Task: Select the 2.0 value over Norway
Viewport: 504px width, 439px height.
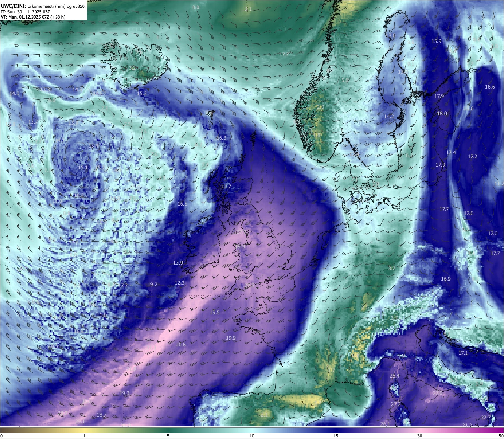Action: click(x=321, y=107)
